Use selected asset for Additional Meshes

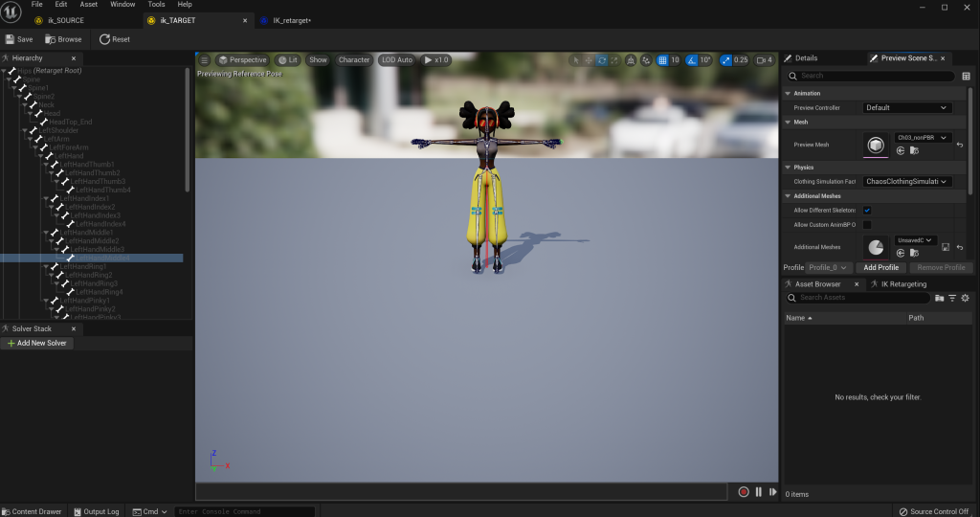(901, 253)
